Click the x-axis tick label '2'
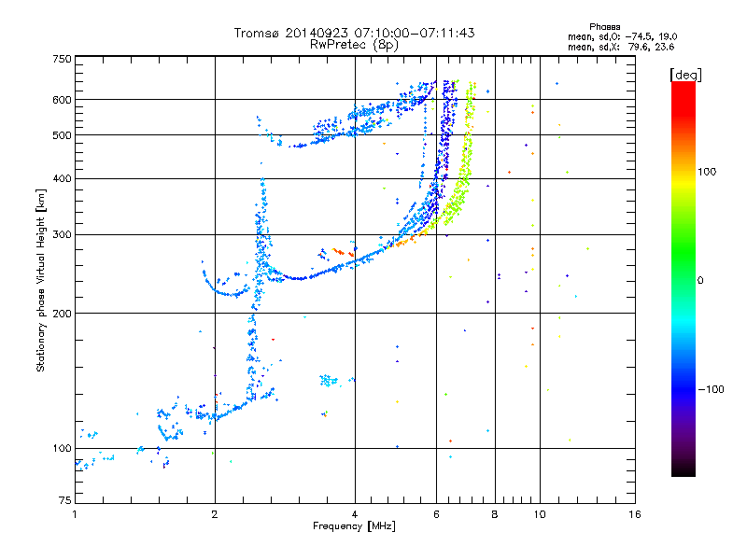This screenshot has width=747, height=560. pyautogui.click(x=215, y=514)
